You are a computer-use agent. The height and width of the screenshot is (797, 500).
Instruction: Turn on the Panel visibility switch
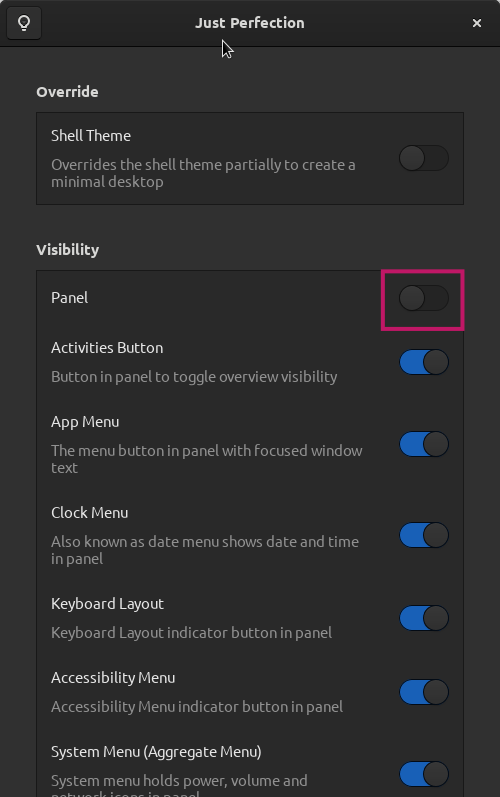tap(424, 298)
